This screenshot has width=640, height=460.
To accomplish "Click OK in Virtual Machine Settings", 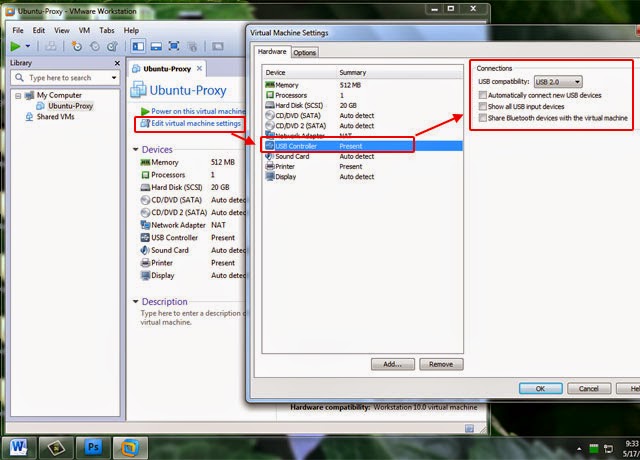I will coord(540,389).
